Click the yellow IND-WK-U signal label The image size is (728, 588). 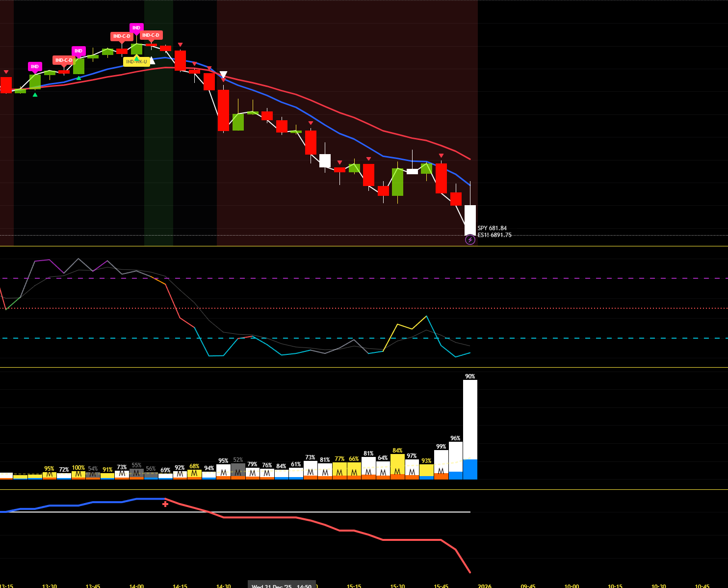[x=136, y=62]
